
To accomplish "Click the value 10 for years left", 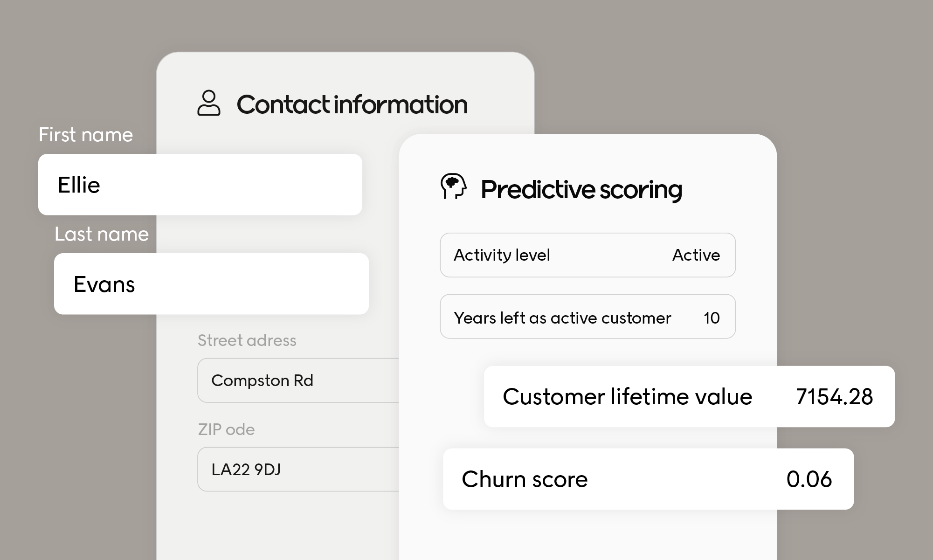I will (x=712, y=318).
